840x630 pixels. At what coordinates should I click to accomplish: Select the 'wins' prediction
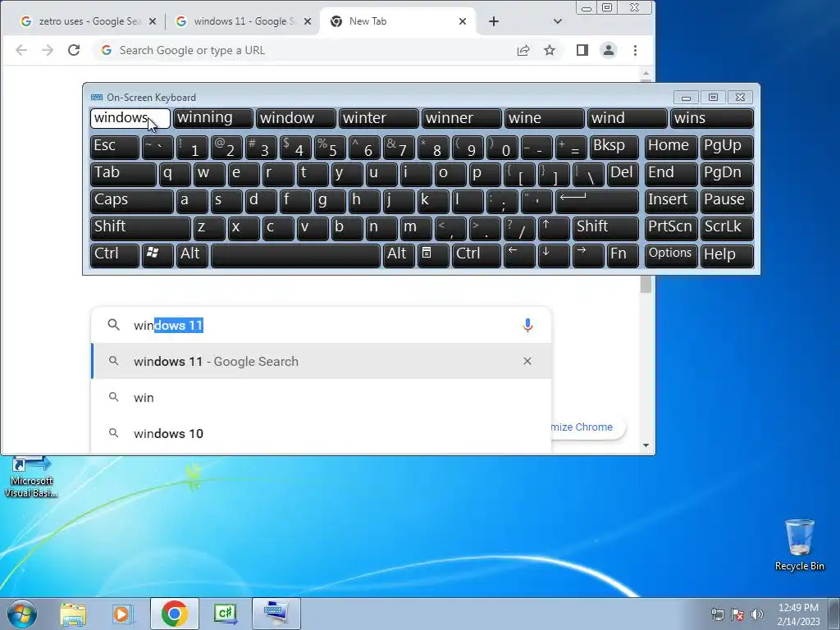tap(712, 118)
